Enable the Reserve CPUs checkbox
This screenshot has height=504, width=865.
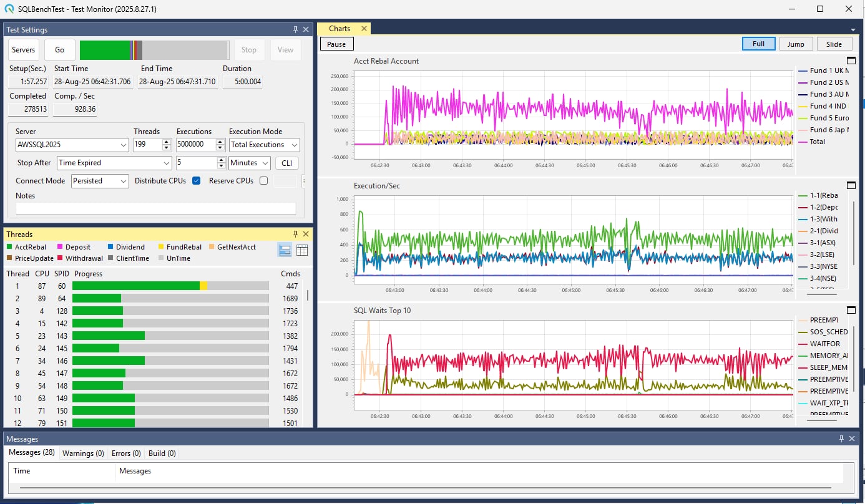coord(263,181)
